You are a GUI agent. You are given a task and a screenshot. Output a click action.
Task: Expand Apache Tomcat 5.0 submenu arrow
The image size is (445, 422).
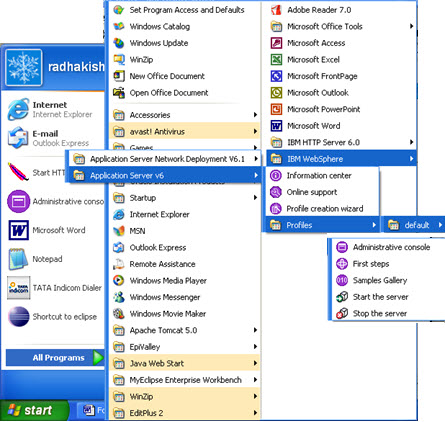tap(255, 330)
